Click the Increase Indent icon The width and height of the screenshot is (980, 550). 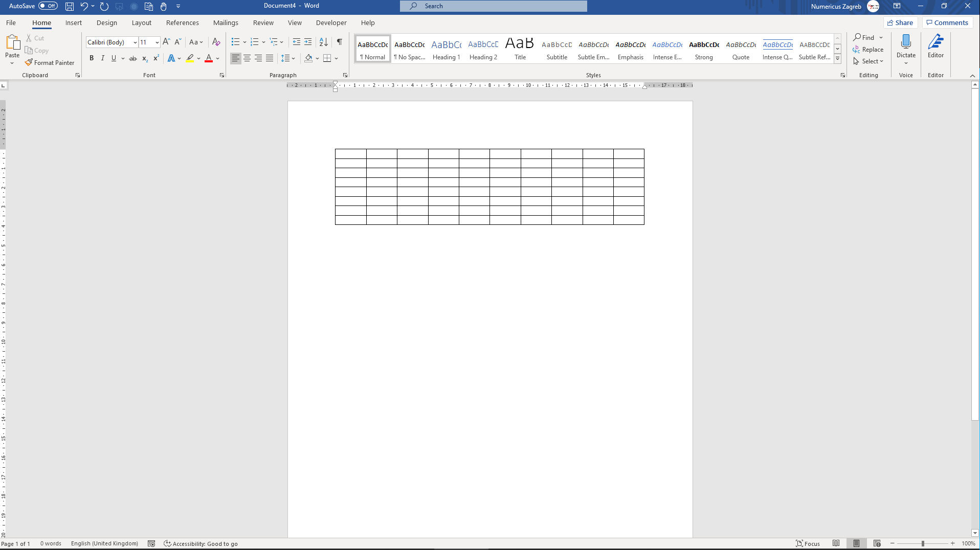point(308,42)
